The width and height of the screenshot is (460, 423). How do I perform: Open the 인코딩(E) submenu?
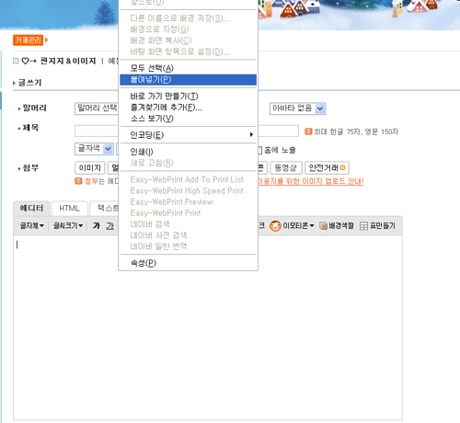coord(188,135)
